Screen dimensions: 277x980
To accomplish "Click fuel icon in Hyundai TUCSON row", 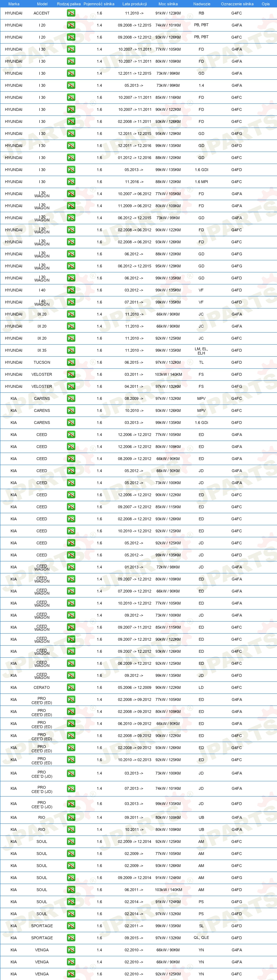I will (71, 362).
